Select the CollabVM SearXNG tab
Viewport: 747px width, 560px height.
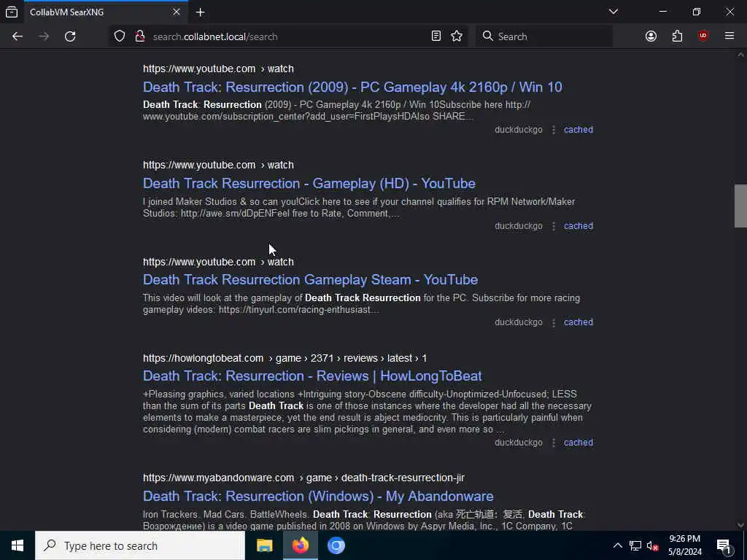pos(105,12)
